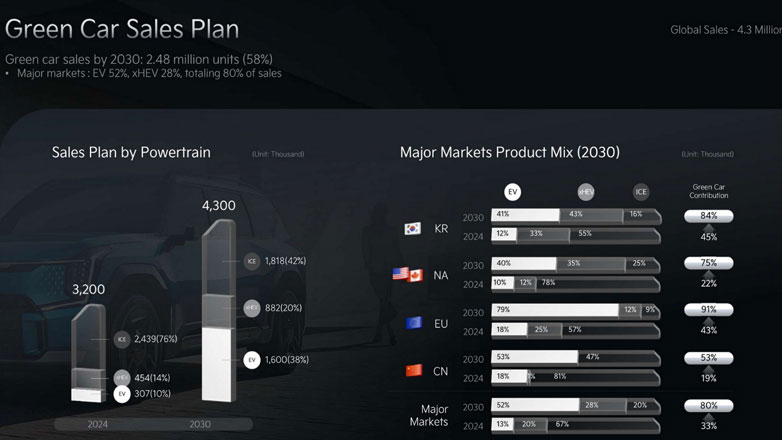Viewport: 782px width, 440px height.
Task: Click the xHEV badge beside 882(20%)
Action: pos(252,308)
